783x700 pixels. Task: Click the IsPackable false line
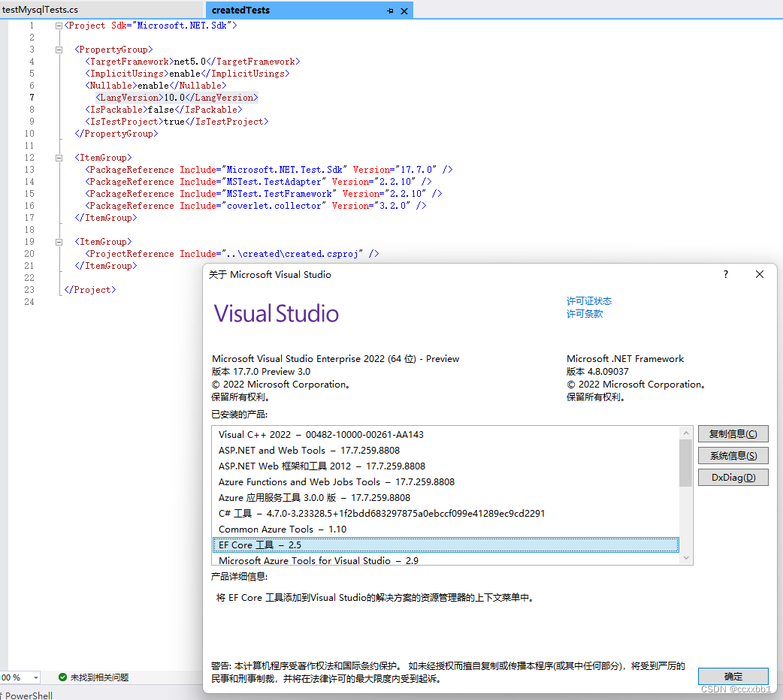[x=163, y=110]
